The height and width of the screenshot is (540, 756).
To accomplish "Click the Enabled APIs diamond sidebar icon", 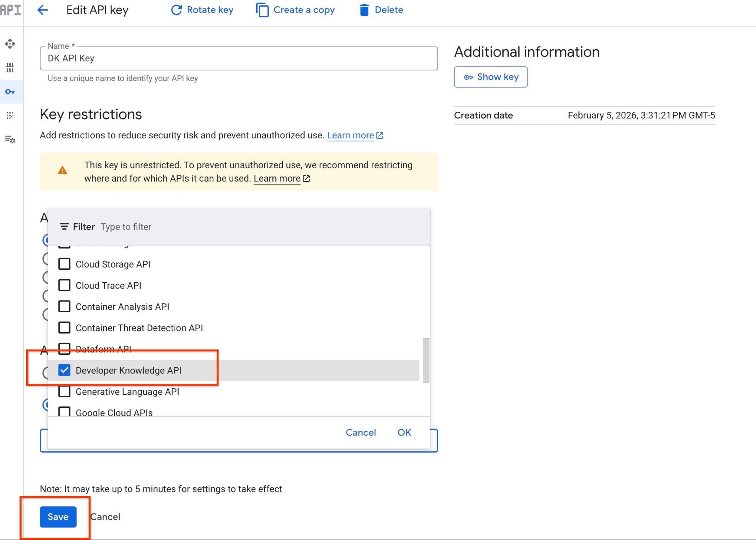I will pos(10,44).
